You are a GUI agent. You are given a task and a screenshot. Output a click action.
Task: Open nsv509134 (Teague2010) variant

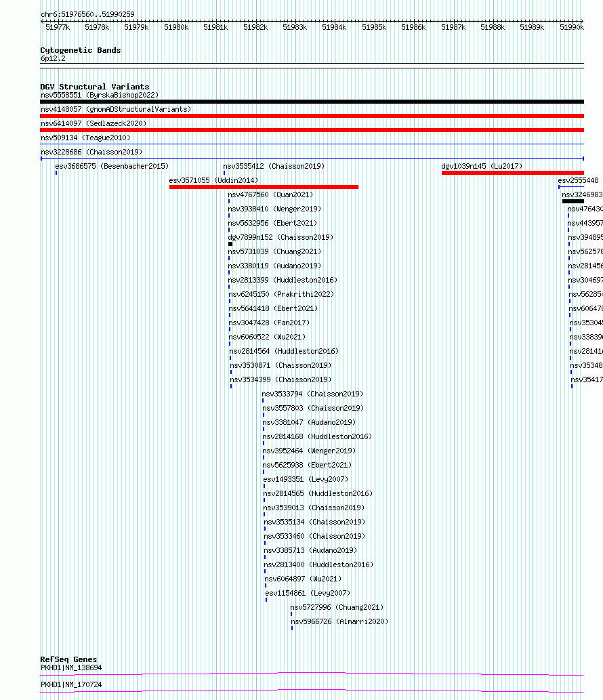click(85, 138)
